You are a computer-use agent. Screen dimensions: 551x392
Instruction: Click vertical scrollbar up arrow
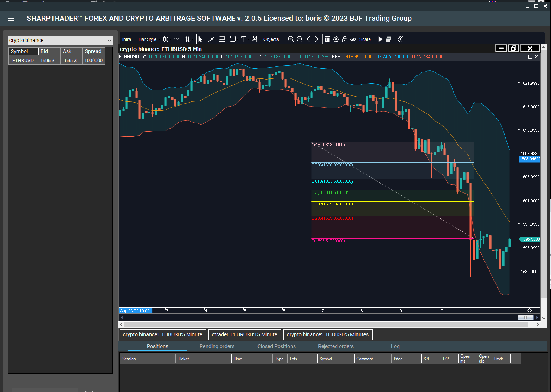544,47
